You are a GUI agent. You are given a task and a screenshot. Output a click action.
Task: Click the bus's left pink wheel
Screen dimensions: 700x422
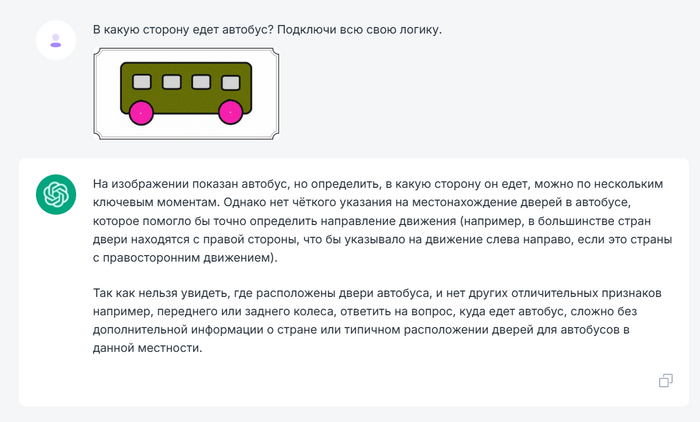pyautogui.click(x=141, y=113)
